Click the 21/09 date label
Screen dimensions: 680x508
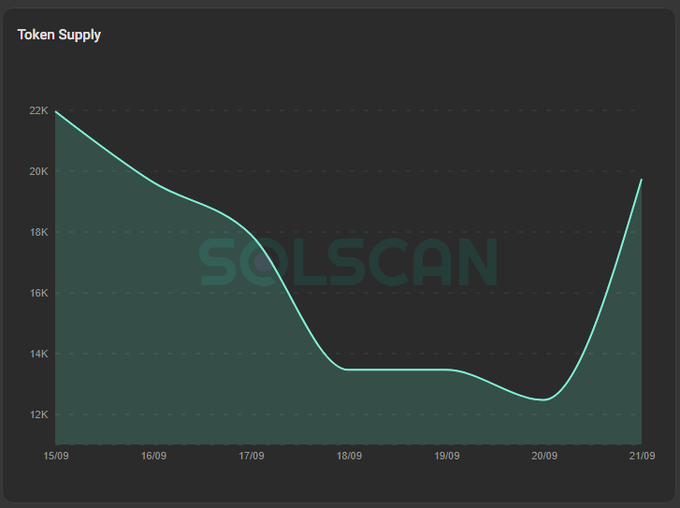pos(642,456)
